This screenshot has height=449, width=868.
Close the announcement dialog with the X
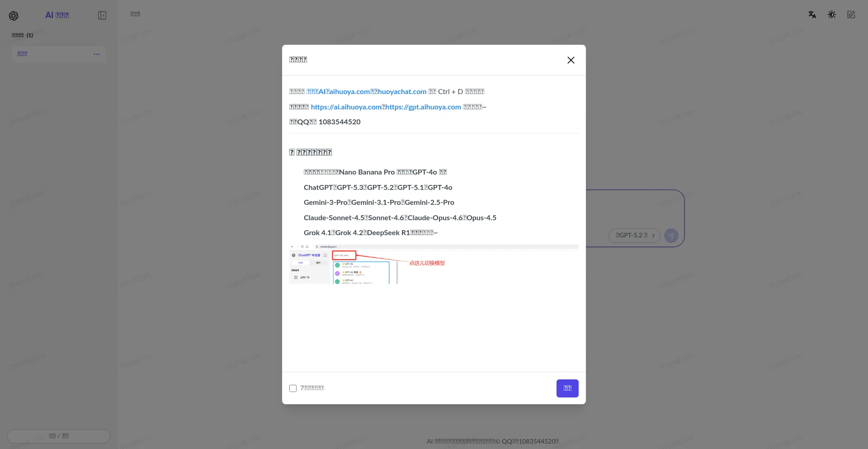point(571,60)
